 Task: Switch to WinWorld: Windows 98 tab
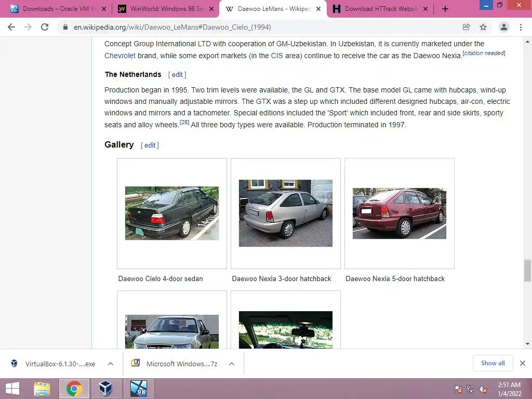click(x=166, y=9)
